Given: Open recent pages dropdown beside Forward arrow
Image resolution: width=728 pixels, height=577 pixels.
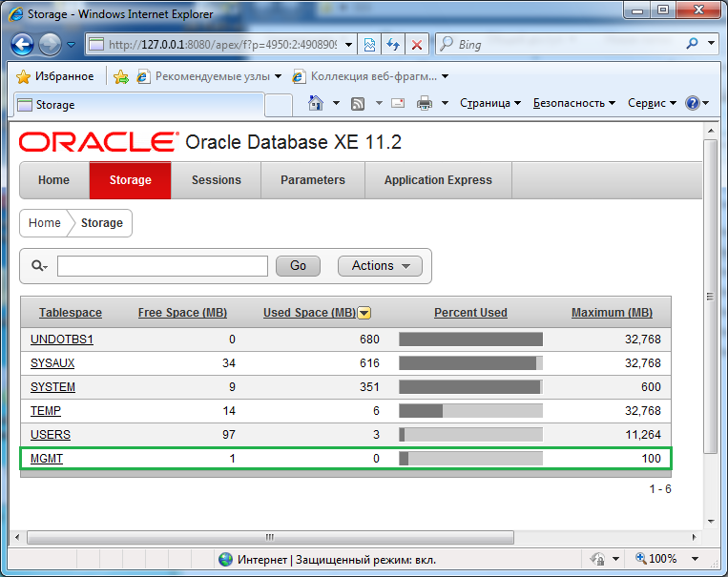Looking at the screenshot, I should (71, 45).
